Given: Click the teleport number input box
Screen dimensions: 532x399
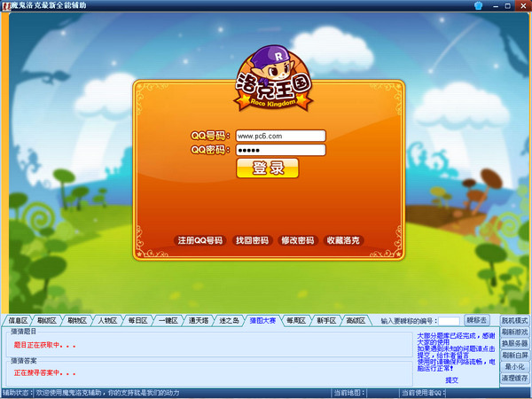Looking at the screenshot, I should click(449, 321).
